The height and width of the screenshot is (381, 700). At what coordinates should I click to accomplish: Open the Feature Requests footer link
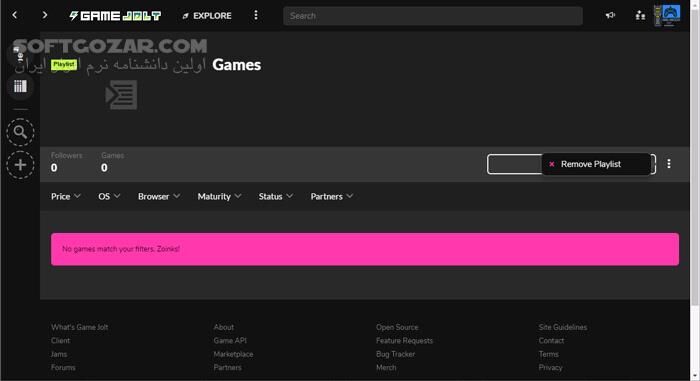(x=404, y=340)
